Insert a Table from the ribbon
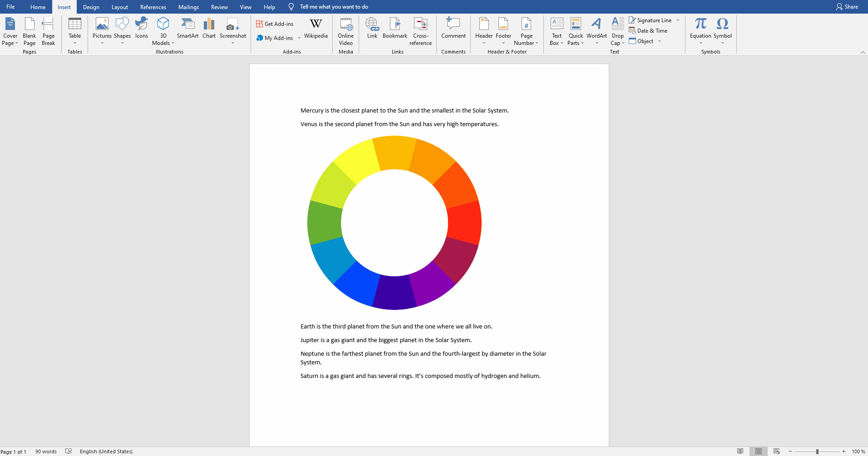The image size is (868, 456). click(74, 30)
